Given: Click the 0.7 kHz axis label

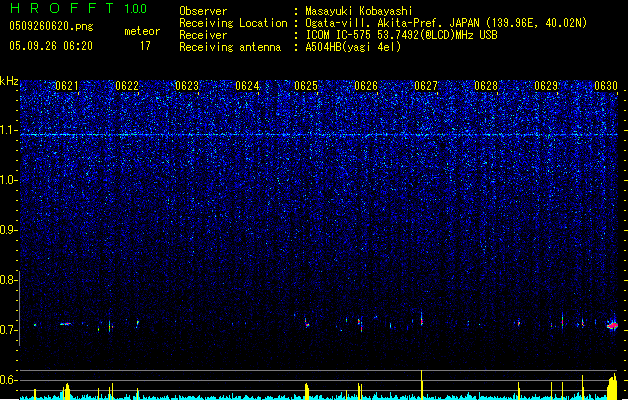Looking at the screenshot, I should 8,330.
